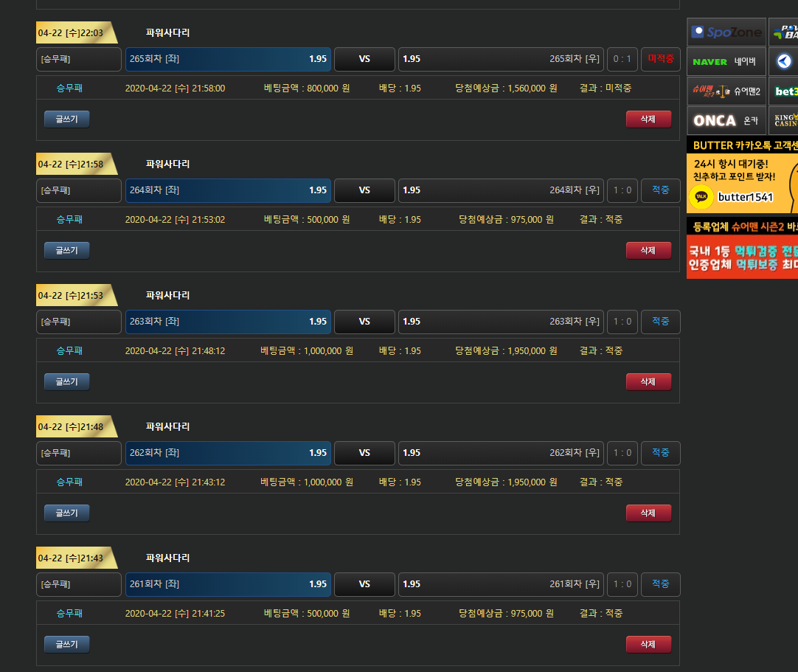Click 삭제 for the 265회차 bet
The height and width of the screenshot is (672, 798).
coord(648,119)
